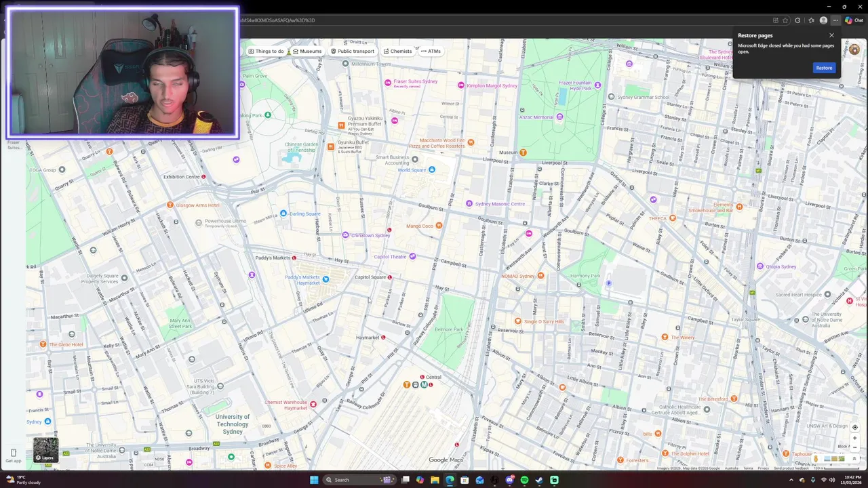Click the show your location button

pos(854,428)
